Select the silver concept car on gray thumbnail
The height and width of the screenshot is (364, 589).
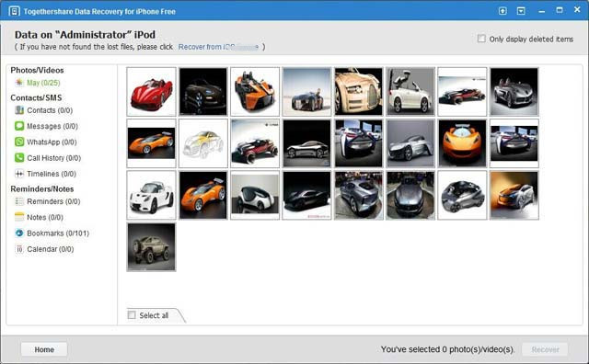tap(410, 143)
